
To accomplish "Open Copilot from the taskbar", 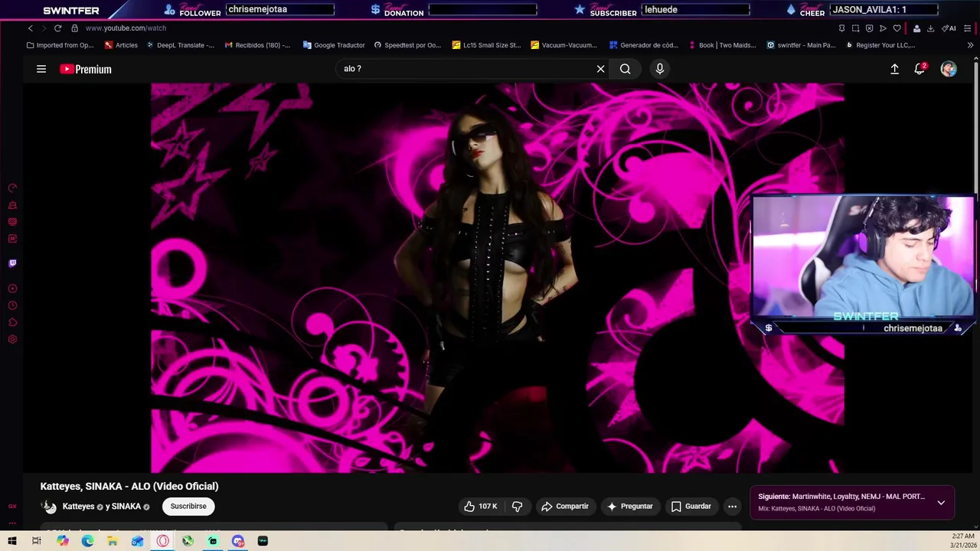I will point(63,541).
